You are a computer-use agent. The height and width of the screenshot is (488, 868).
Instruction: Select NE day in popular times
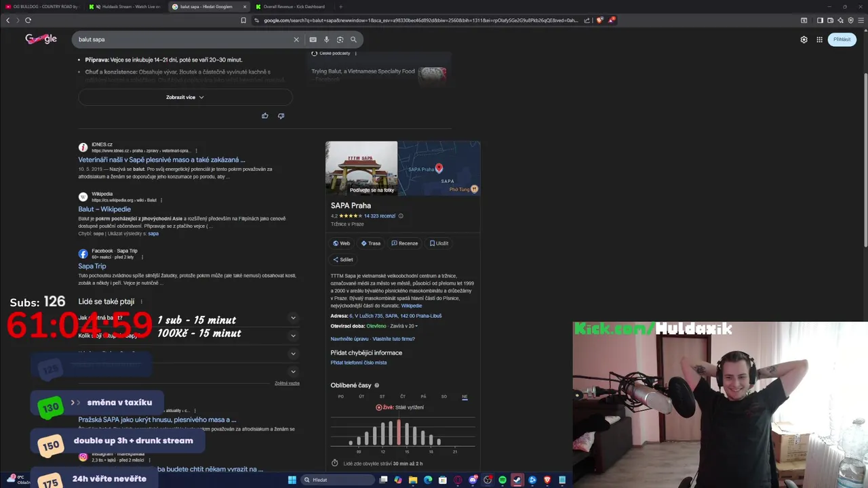pyautogui.click(x=465, y=396)
